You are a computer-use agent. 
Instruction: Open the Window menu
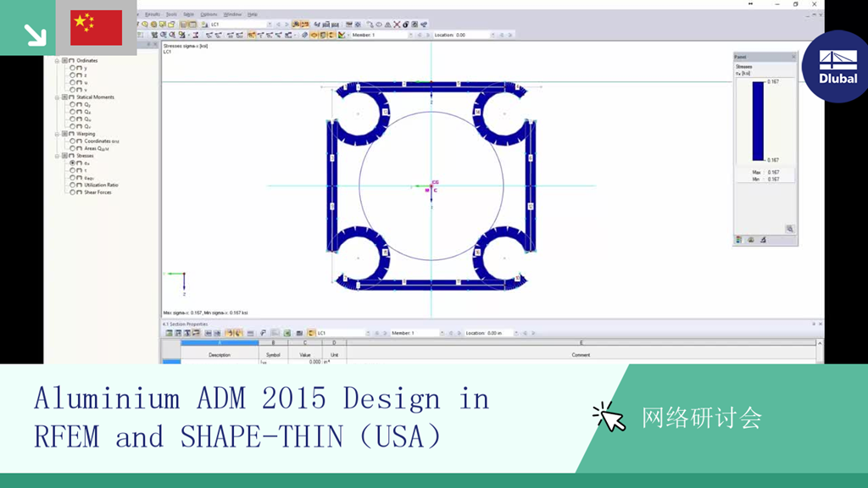coord(232,14)
